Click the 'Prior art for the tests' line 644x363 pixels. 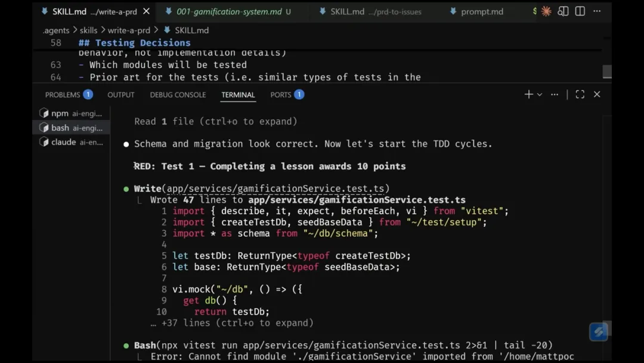click(250, 77)
